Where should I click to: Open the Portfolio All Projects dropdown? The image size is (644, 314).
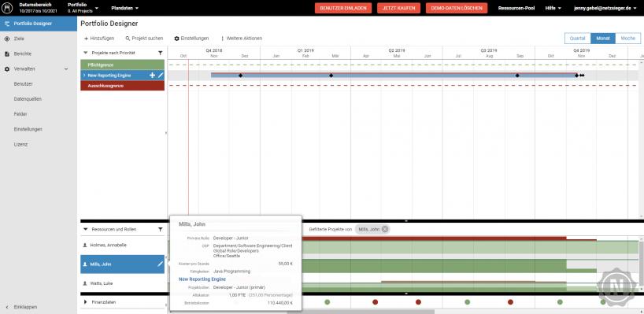click(x=83, y=8)
